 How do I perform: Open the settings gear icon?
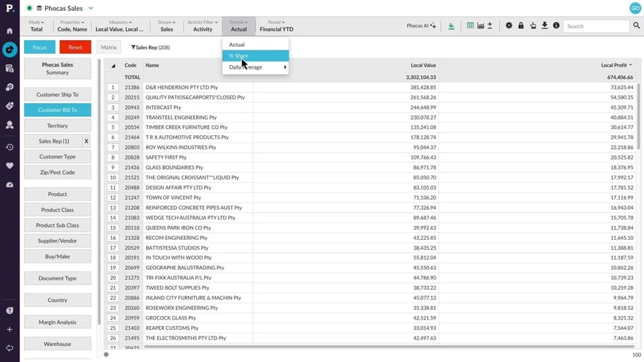(509, 26)
